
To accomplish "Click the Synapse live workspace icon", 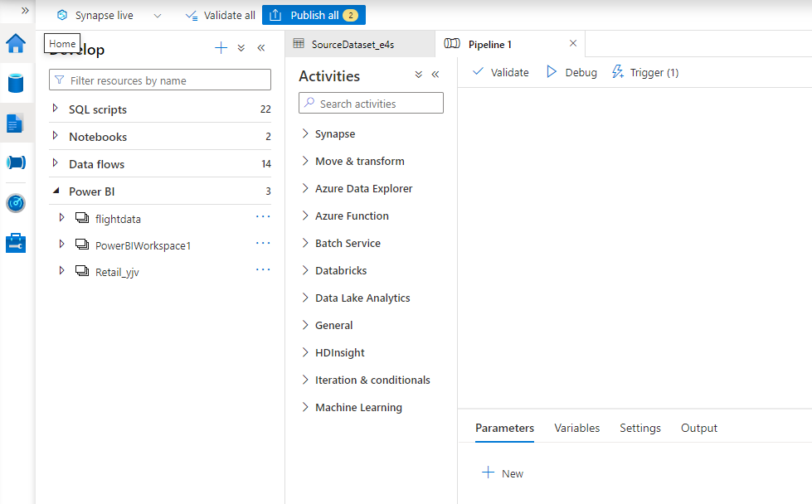I will tap(62, 15).
